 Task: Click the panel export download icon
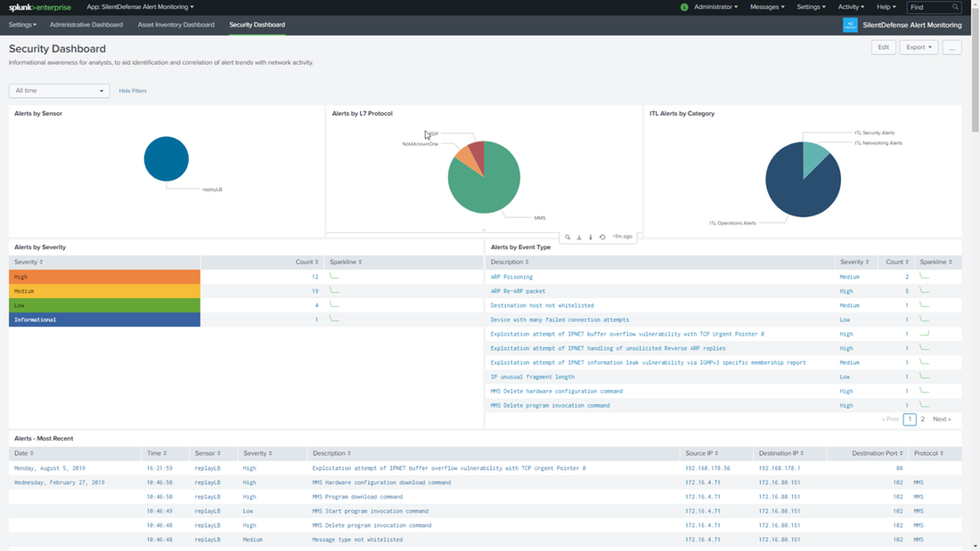(579, 237)
